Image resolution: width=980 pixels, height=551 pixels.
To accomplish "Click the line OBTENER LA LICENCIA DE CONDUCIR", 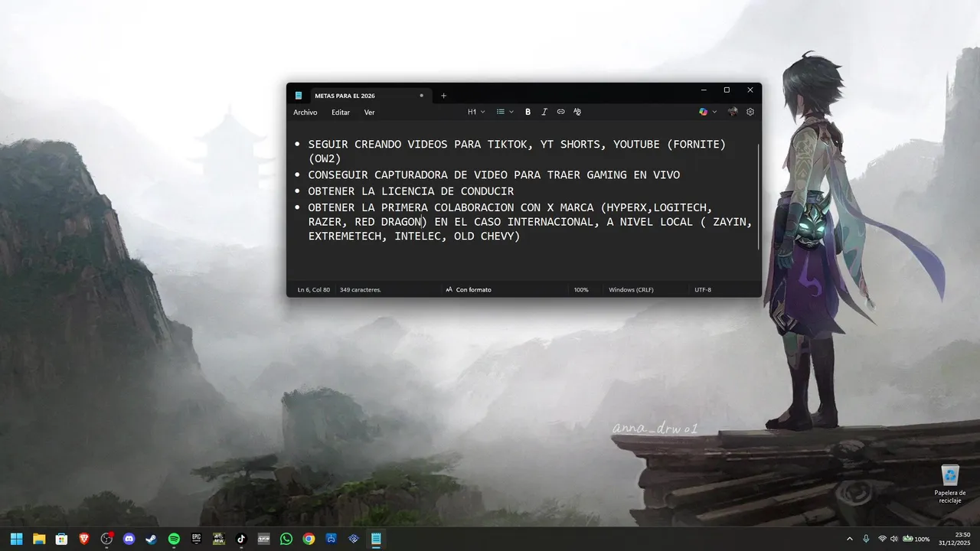I will click(411, 191).
